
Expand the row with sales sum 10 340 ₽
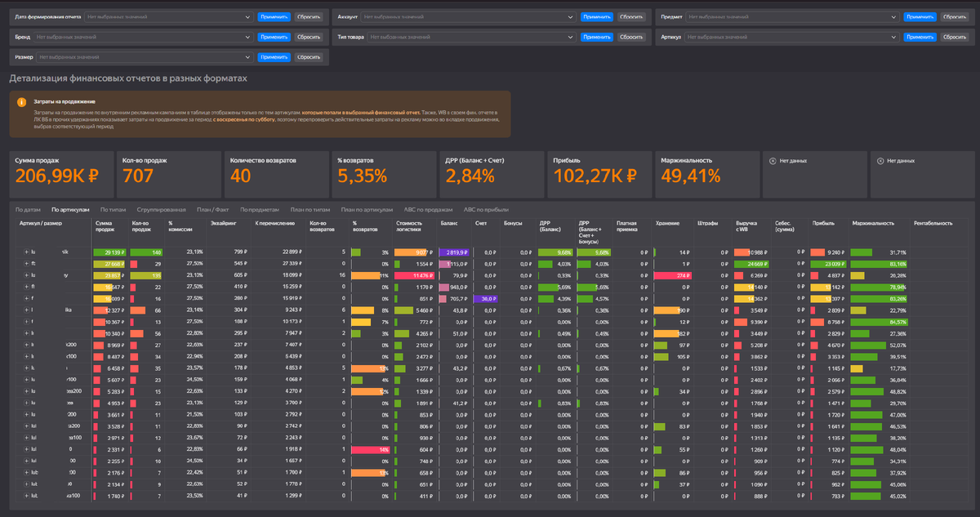coord(26,333)
